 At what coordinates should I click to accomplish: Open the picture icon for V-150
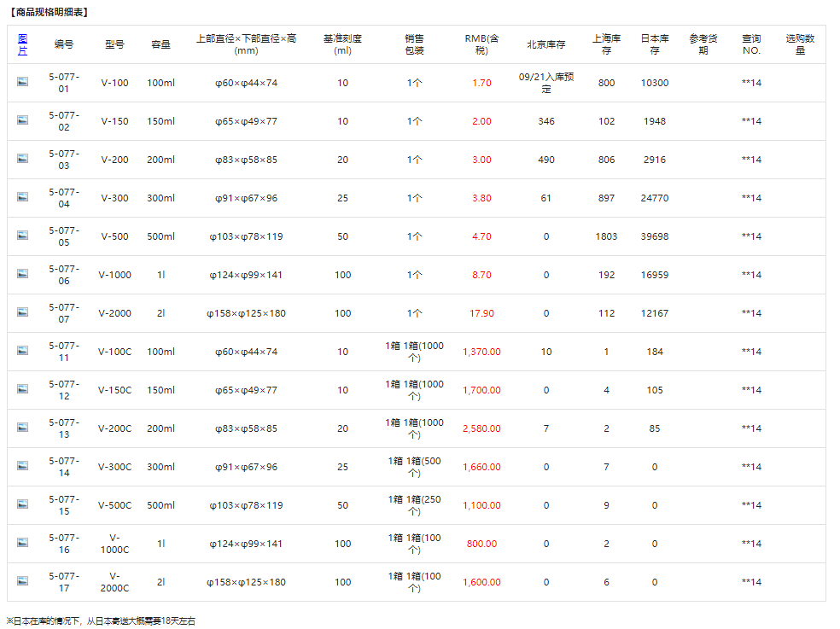coord(23,120)
